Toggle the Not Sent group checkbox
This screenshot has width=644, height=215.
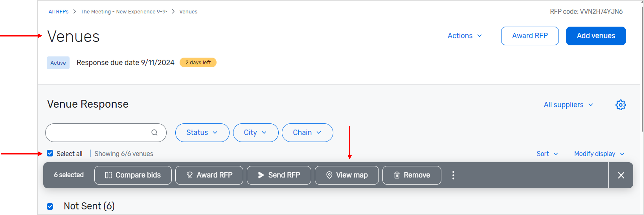[50, 206]
